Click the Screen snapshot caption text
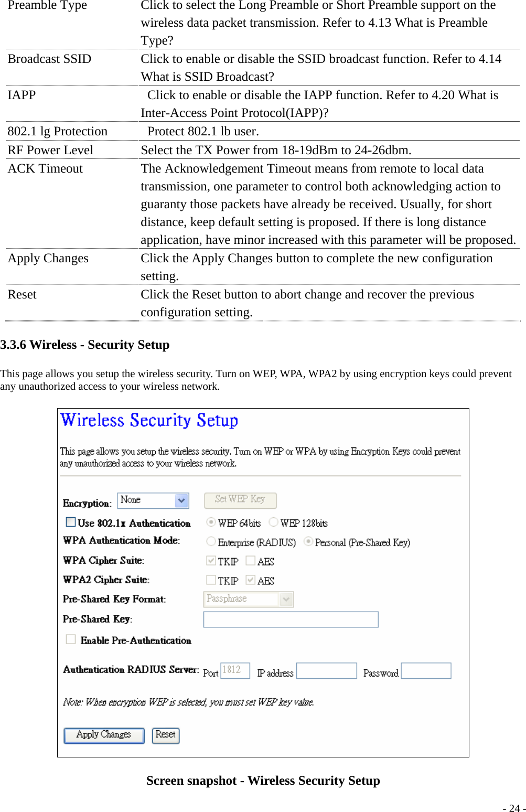The image size is (526, 812). tap(263, 781)
